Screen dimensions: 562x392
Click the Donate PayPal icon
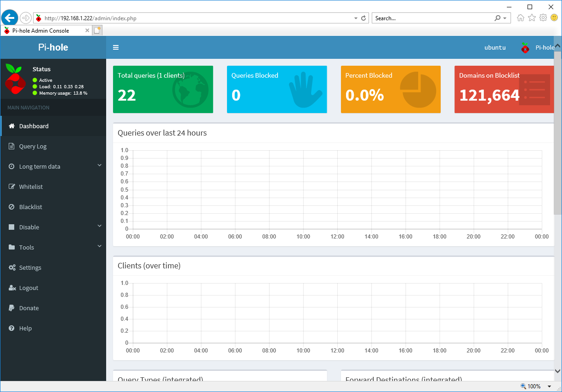click(11, 308)
